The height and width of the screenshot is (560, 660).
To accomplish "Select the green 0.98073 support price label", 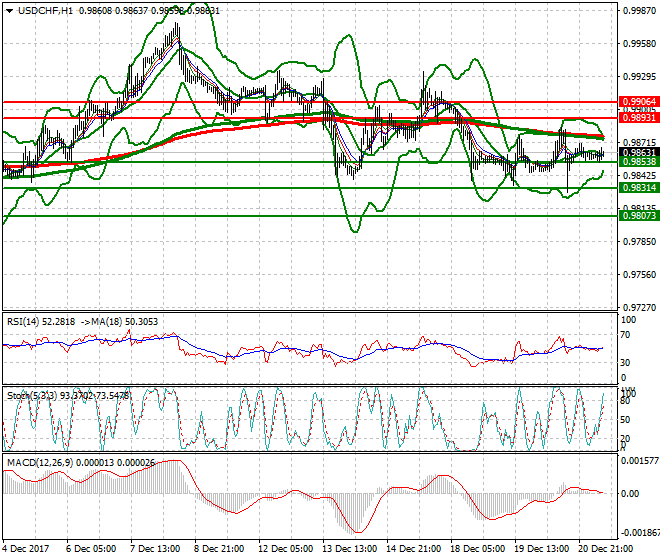I will 639,216.
